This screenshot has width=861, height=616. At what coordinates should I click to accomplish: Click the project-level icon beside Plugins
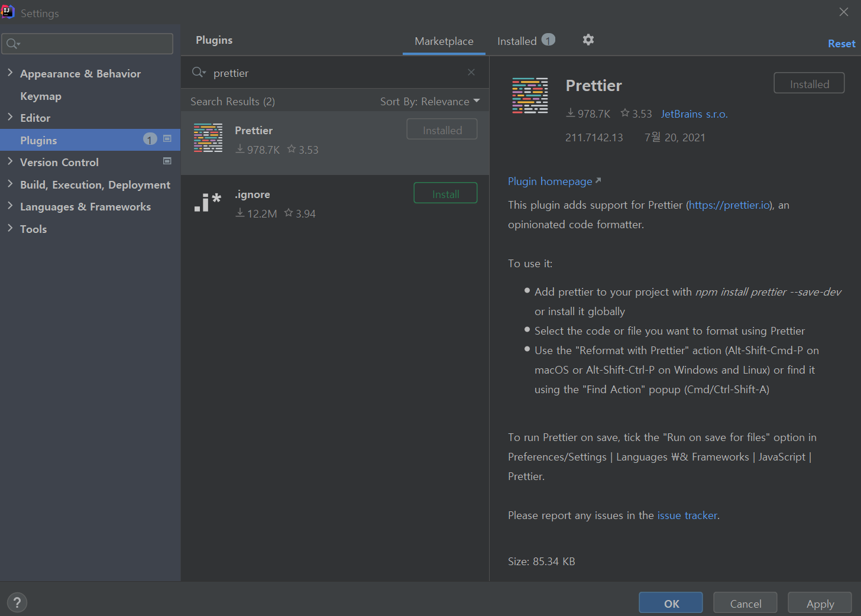[x=167, y=138]
